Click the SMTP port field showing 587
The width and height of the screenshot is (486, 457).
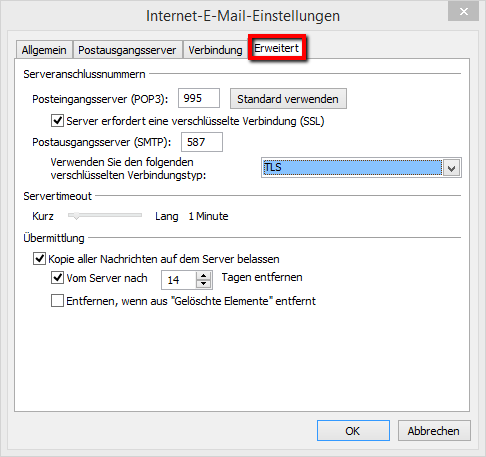point(202,142)
